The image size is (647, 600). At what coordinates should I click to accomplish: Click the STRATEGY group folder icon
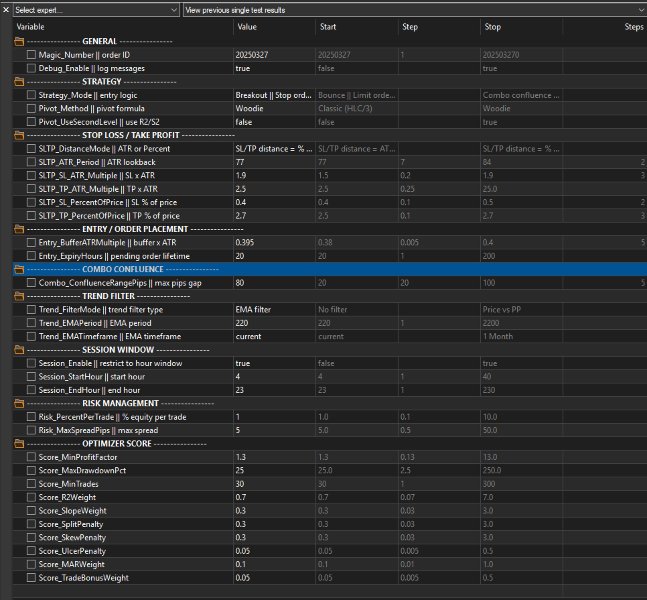19,82
